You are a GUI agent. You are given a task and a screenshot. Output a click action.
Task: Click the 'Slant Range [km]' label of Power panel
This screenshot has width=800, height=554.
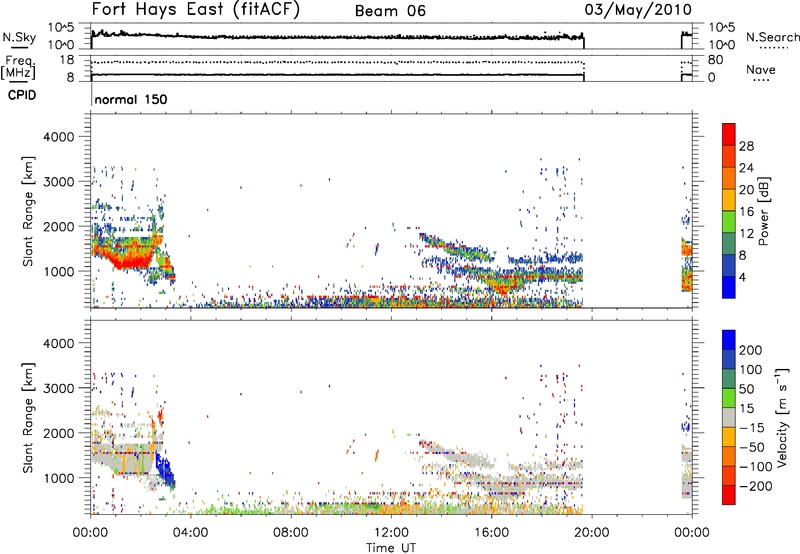[28, 211]
